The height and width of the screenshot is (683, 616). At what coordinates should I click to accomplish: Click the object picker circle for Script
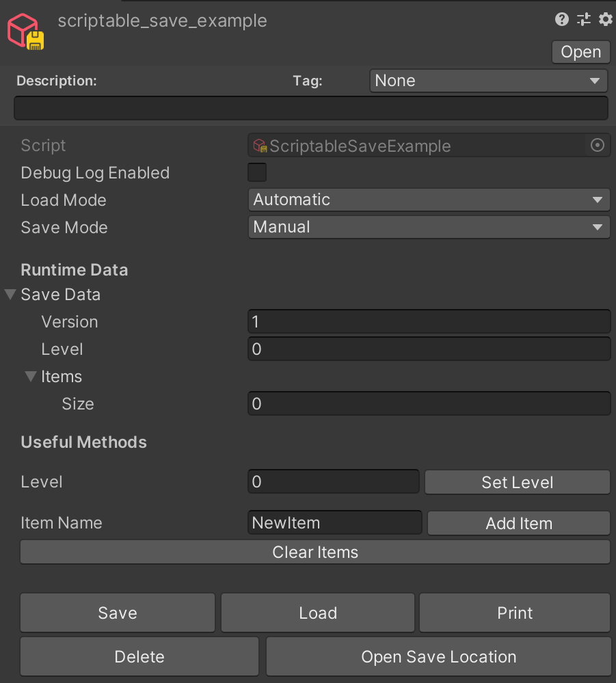(x=598, y=145)
